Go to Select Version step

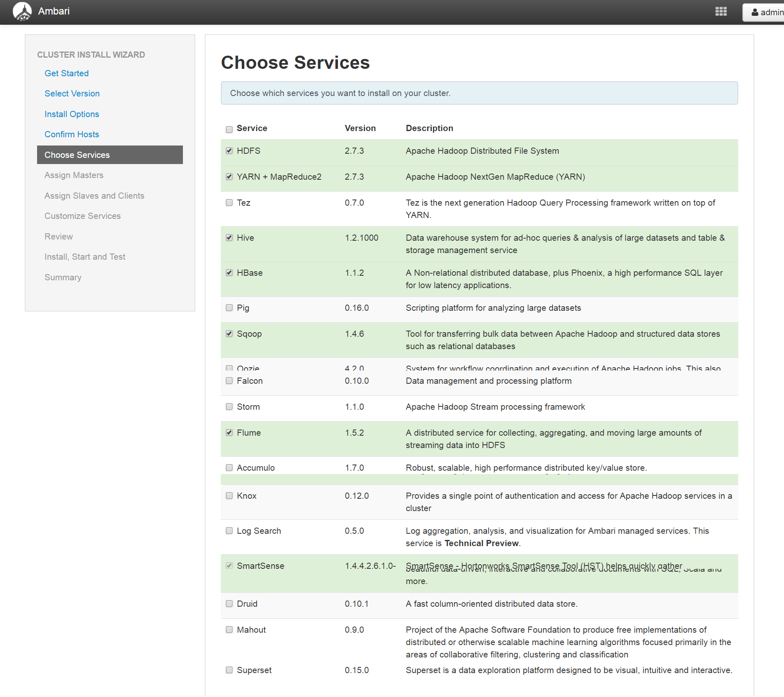tap(72, 94)
